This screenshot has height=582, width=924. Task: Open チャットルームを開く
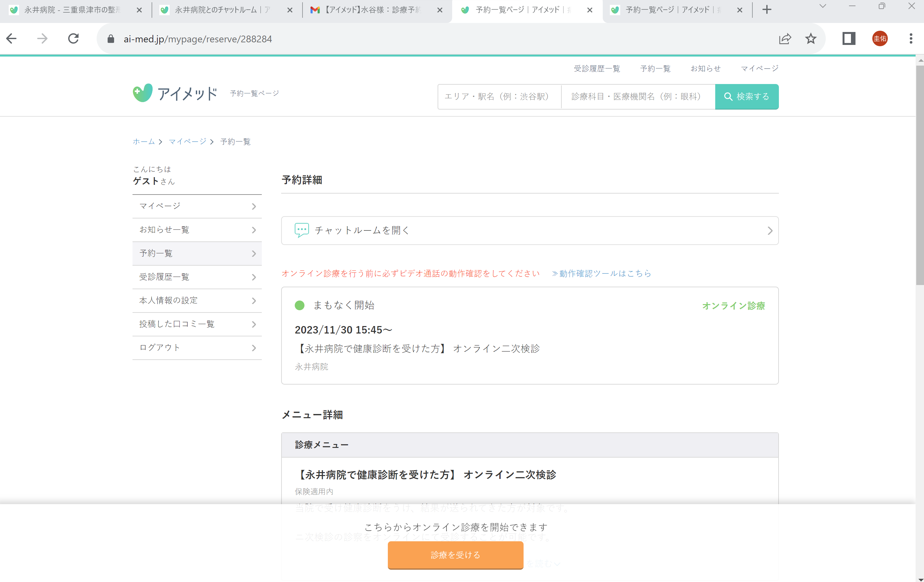click(529, 231)
